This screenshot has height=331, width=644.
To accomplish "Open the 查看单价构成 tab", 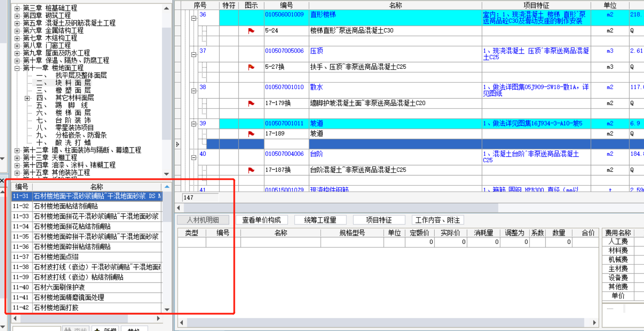I will point(262,220).
